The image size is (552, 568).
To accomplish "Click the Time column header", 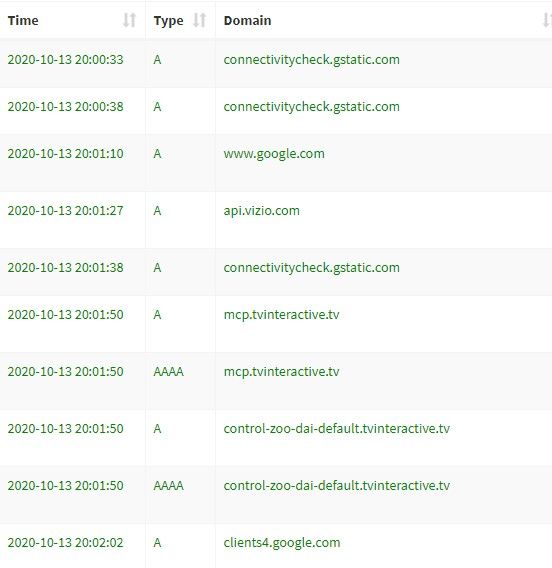I will pyautogui.click(x=23, y=20).
